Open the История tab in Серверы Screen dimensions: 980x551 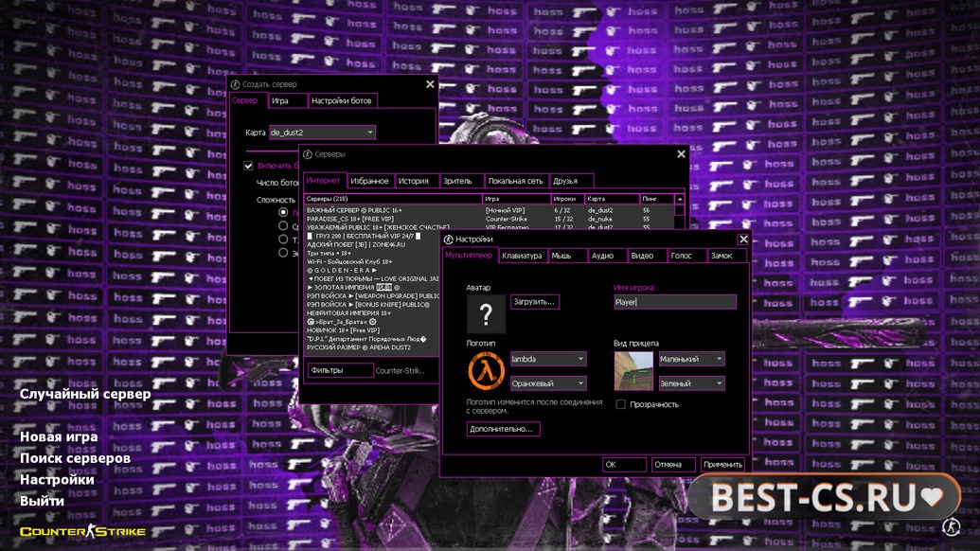[417, 181]
